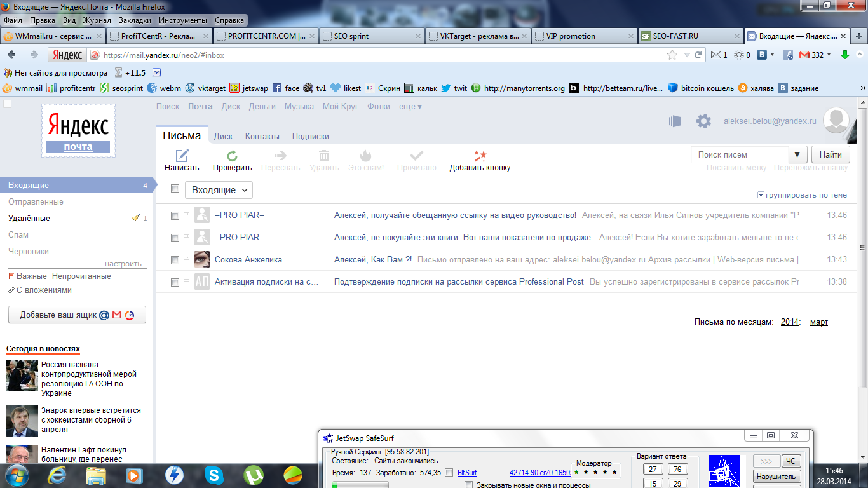Open the jetswap bookmark
The height and width of the screenshot is (488, 868).
tap(249, 88)
